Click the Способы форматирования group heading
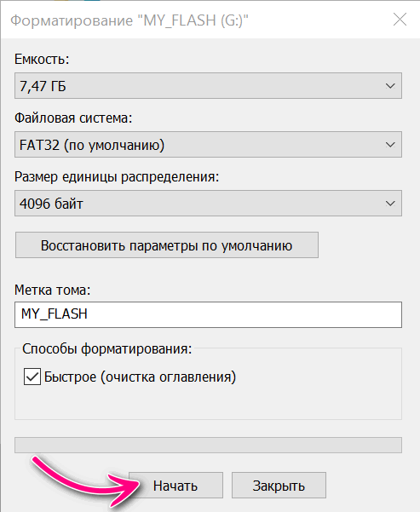This screenshot has width=420, height=512. coord(106,348)
